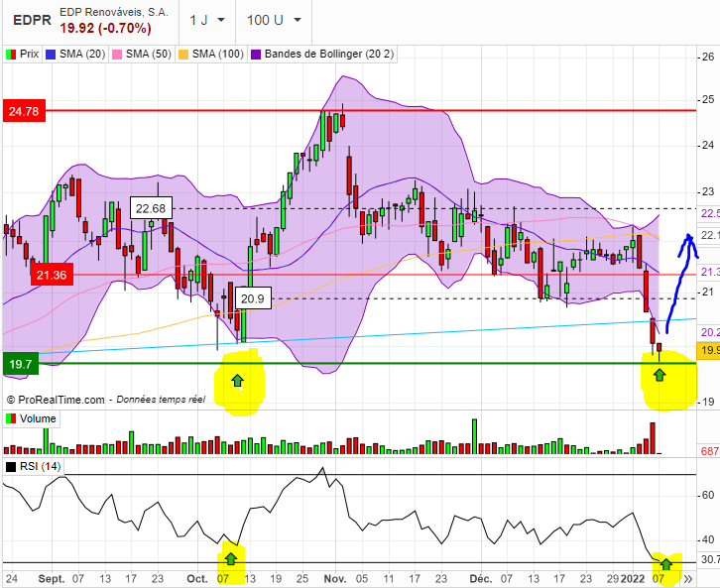Click the black RSI (14) color swatch
Image resolution: width=720 pixels, height=588 pixels.
click(11, 467)
